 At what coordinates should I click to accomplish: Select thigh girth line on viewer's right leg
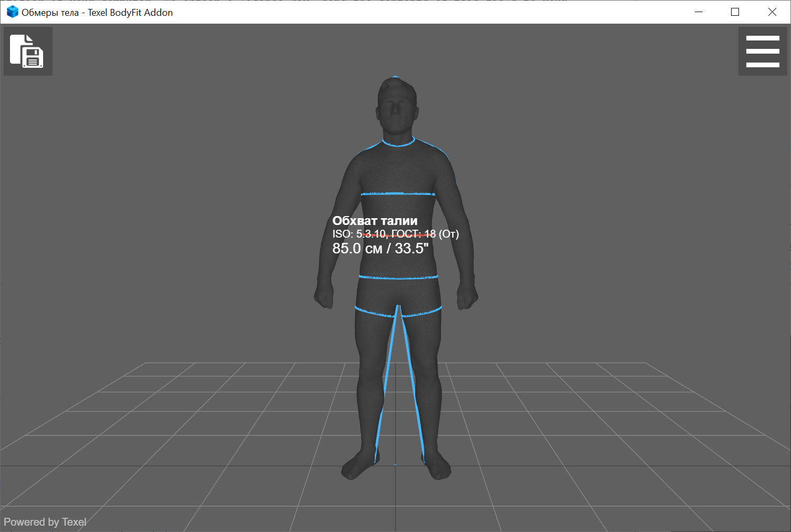click(422, 314)
